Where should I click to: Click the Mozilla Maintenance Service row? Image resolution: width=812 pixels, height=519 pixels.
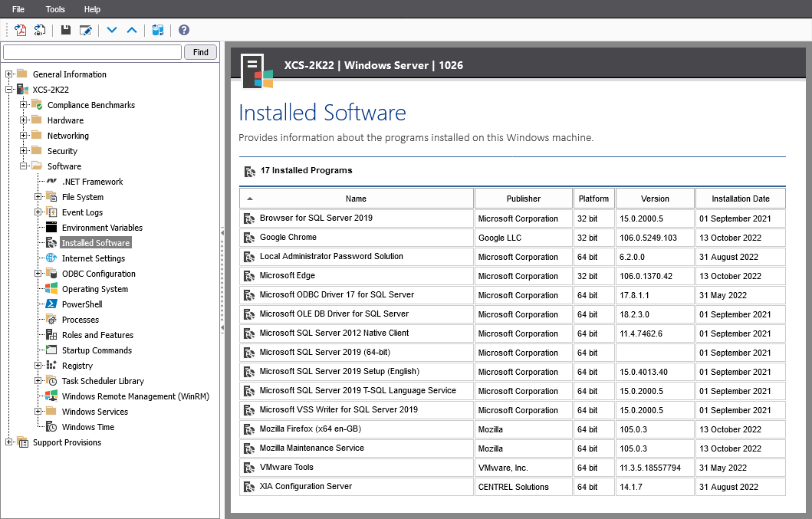(x=512, y=448)
